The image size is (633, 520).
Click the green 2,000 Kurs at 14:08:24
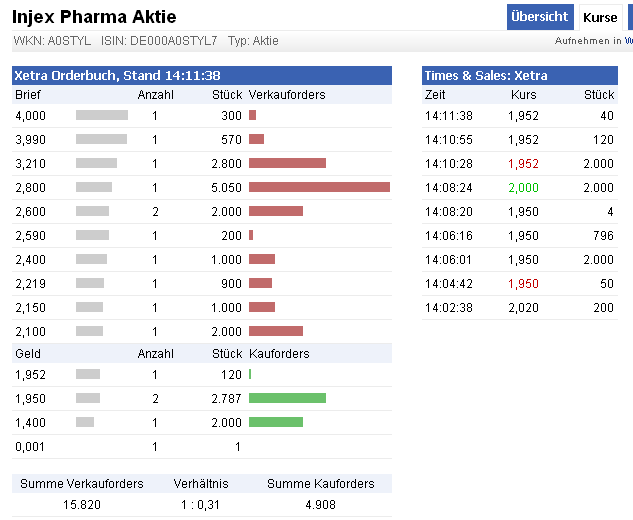click(523, 187)
